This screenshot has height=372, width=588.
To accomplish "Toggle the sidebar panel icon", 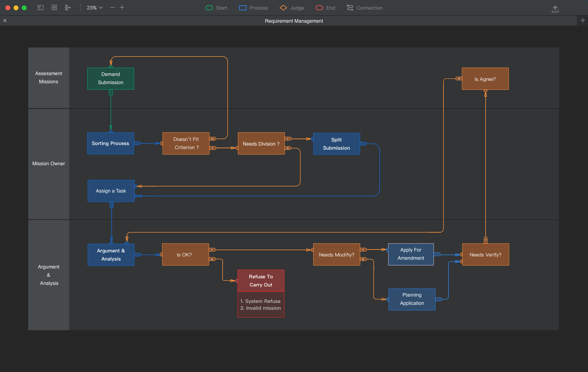I will tap(40, 8).
